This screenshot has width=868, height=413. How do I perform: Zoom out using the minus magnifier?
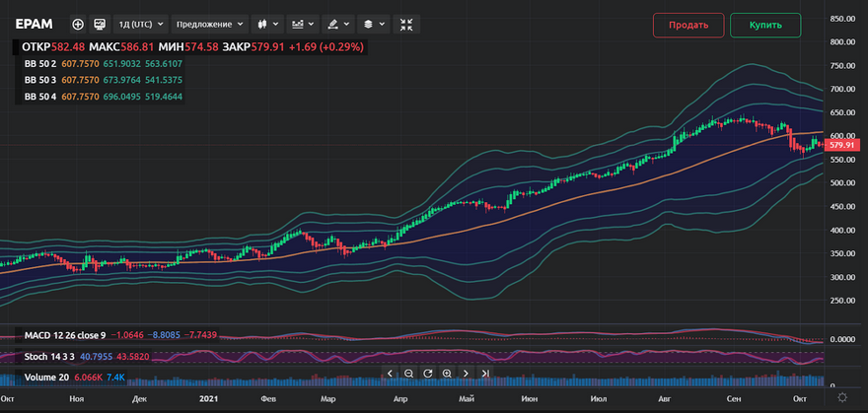(408, 374)
